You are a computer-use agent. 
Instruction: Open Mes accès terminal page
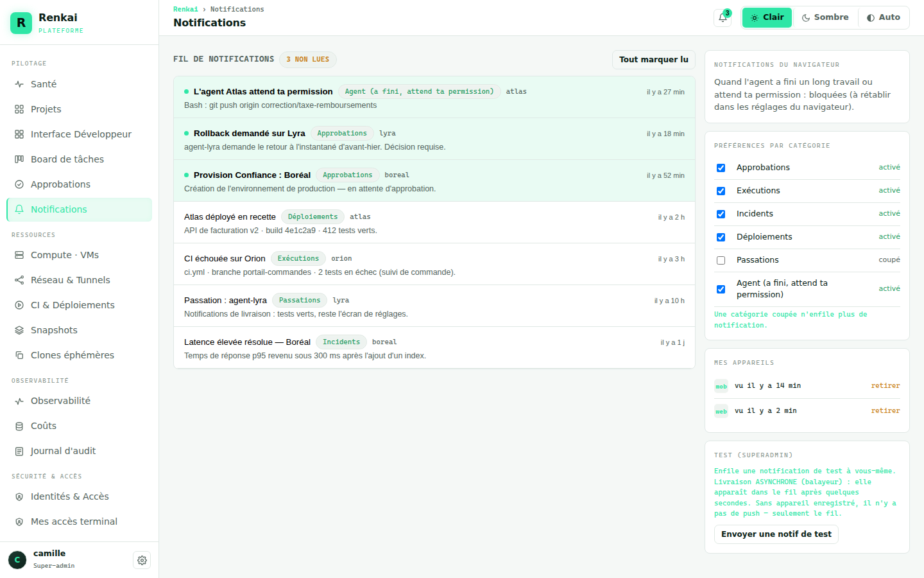[x=79, y=521]
